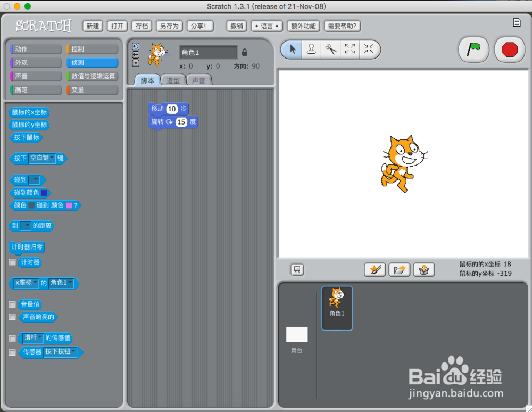Open the 碰到 block dropdown
532x412 pixels.
coord(34,180)
